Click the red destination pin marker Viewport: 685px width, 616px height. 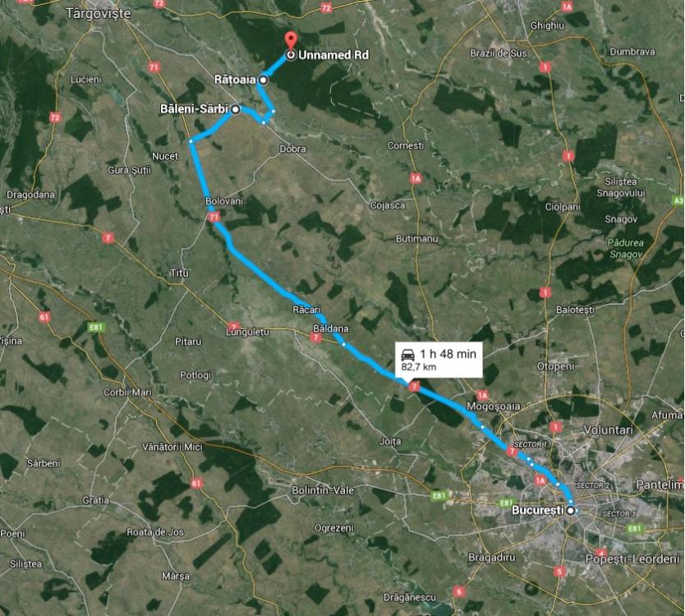(291, 39)
